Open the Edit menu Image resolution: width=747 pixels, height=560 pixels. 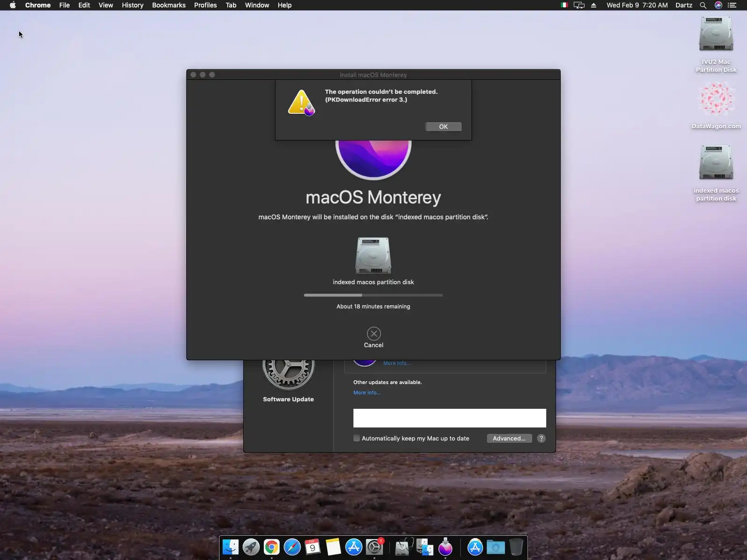[84, 5]
